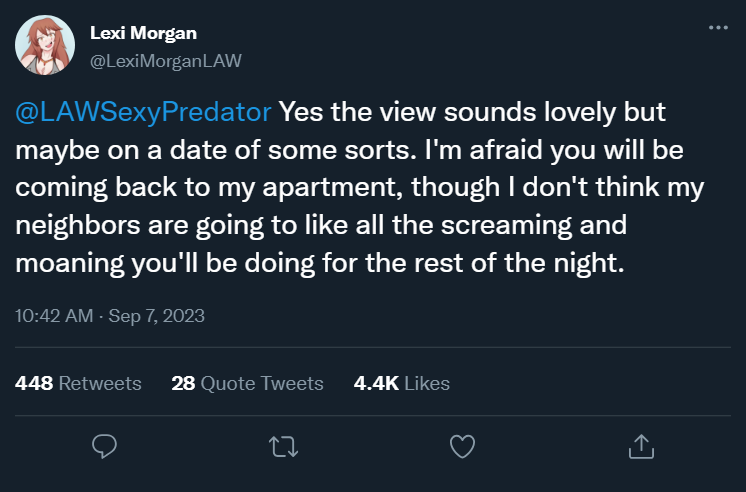View the Retweets list label
Screen dimensions: 746x492
[100, 383]
